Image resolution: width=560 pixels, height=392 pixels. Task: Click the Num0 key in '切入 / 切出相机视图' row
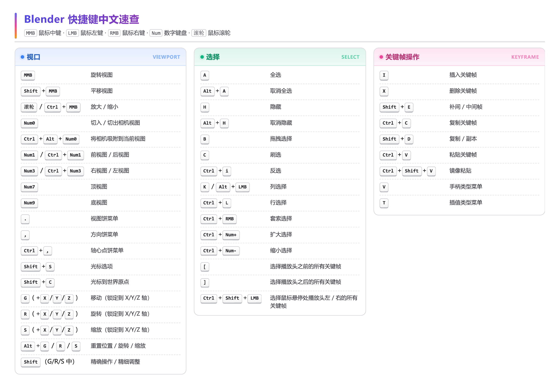click(29, 123)
